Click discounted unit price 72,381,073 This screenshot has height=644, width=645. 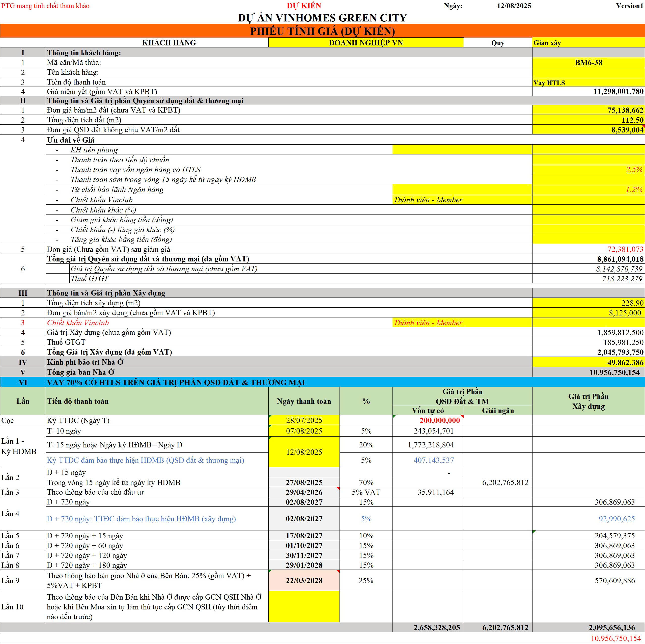pyautogui.click(x=625, y=249)
